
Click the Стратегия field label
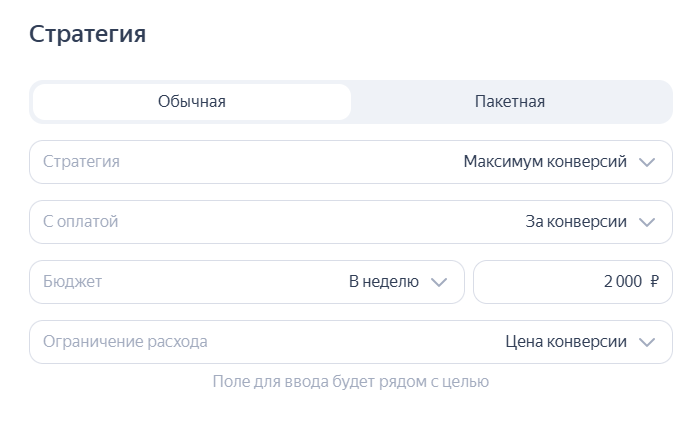pyautogui.click(x=81, y=162)
